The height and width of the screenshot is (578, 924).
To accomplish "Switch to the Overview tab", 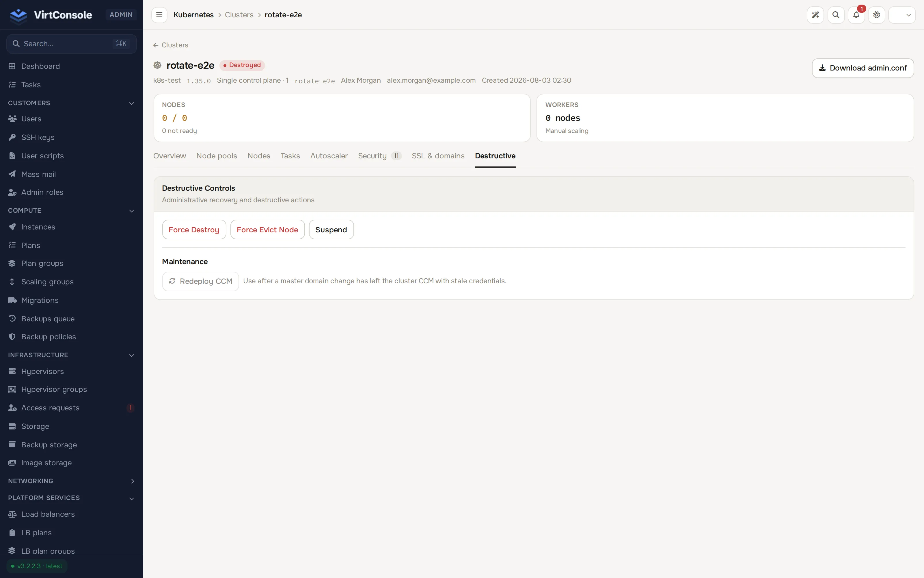I will (x=169, y=156).
